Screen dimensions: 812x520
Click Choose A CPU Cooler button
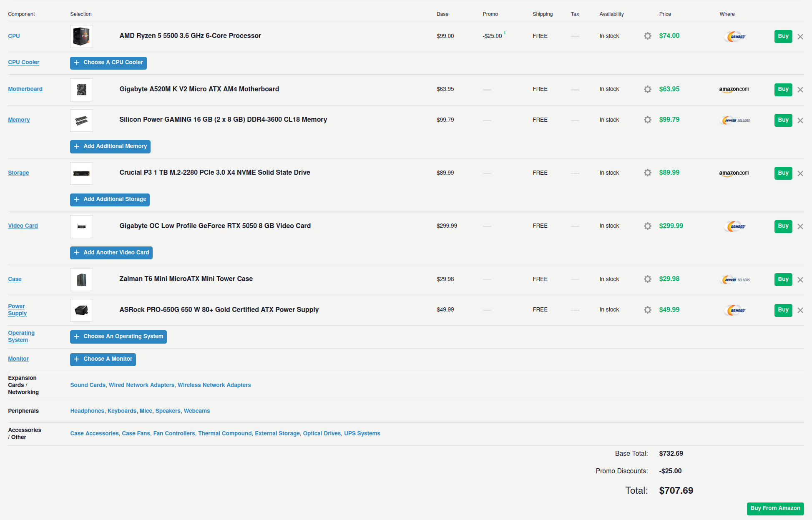click(x=108, y=63)
